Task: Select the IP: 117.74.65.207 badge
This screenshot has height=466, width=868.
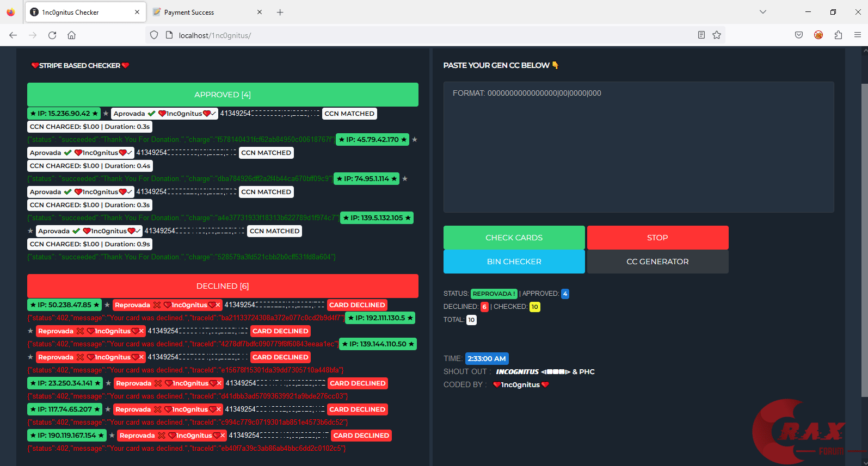Action: (65, 409)
